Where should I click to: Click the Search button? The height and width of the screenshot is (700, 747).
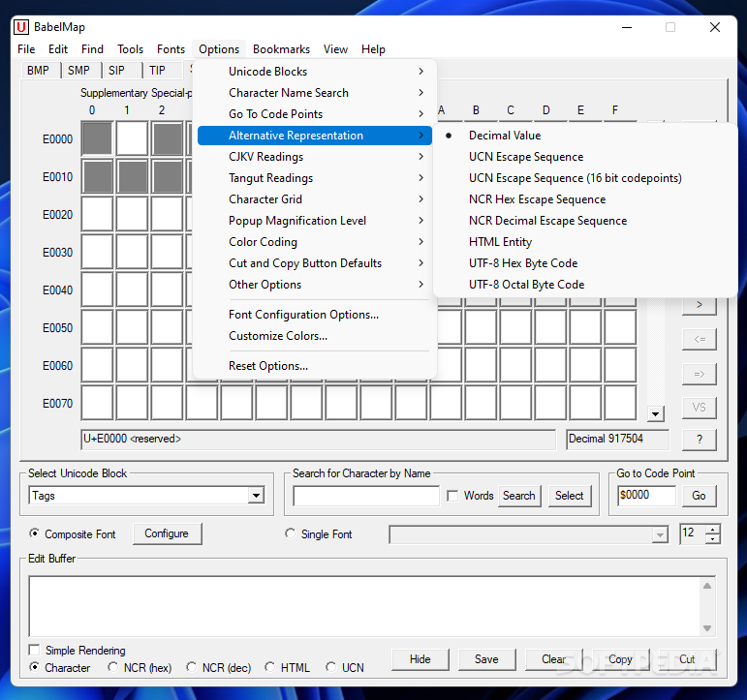pos(519,496)
